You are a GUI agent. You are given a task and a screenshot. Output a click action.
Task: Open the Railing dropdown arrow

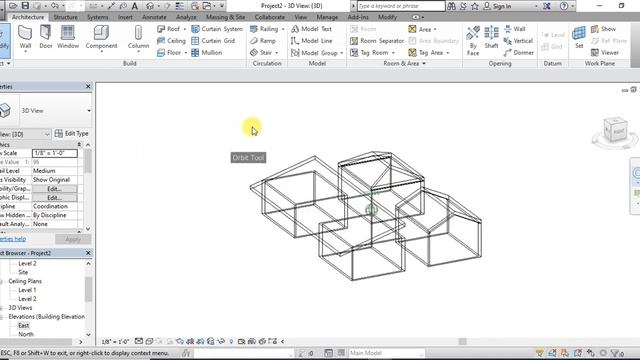point(283,29)
